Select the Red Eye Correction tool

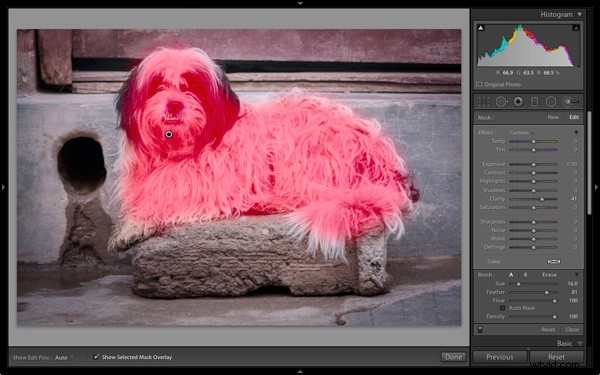coord(518,102)
